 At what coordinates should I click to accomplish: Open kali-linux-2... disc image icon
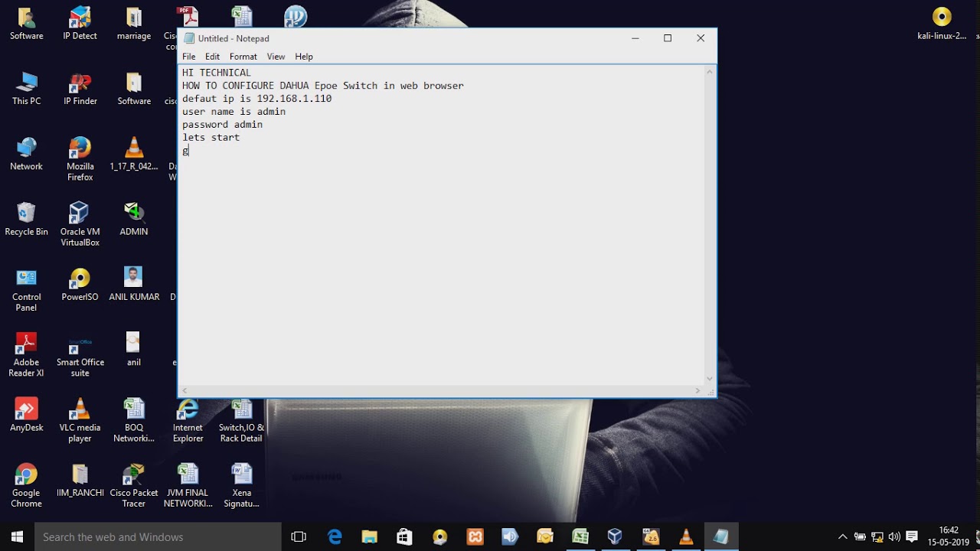(942, 24)
